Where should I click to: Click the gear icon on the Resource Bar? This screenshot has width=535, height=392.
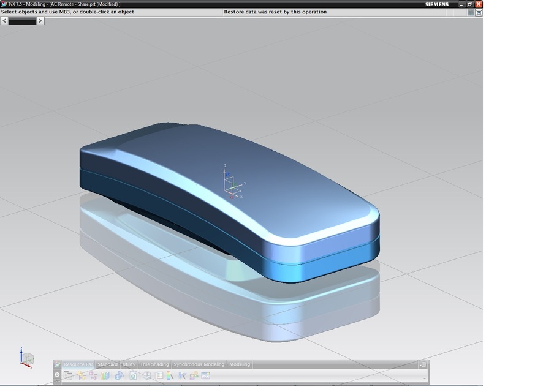click(56, 375)
